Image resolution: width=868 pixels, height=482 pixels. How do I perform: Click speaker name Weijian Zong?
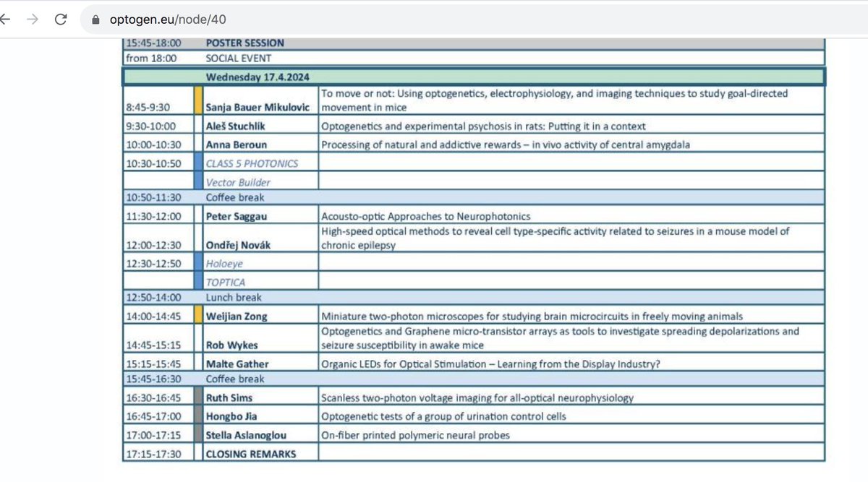click(x=235, y=317)
